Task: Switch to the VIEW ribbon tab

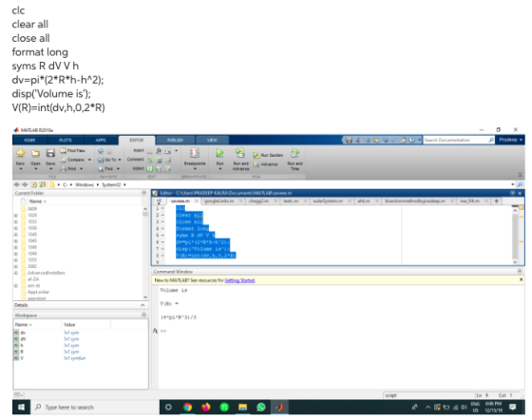Action: click(x=212, y=140)
